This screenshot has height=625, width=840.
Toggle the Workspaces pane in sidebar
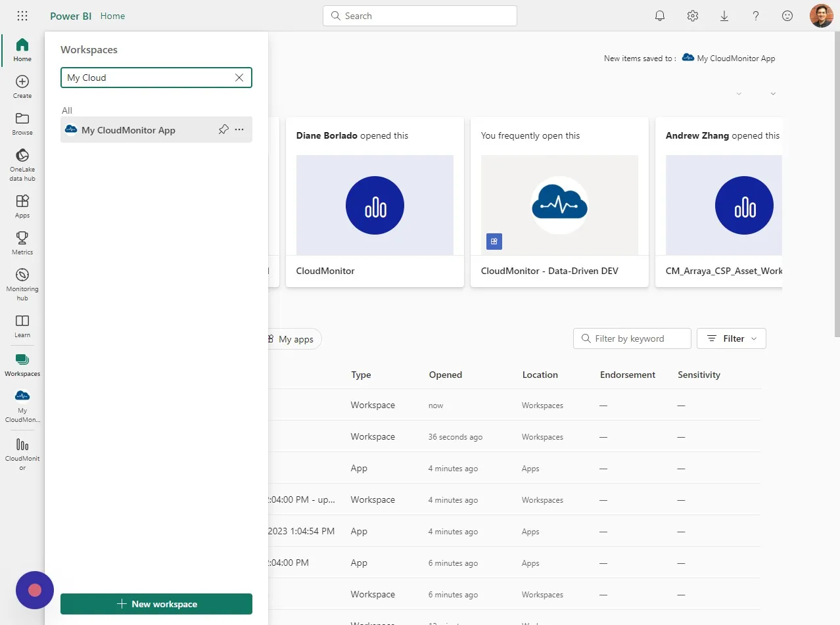click(x=22, y=365)
